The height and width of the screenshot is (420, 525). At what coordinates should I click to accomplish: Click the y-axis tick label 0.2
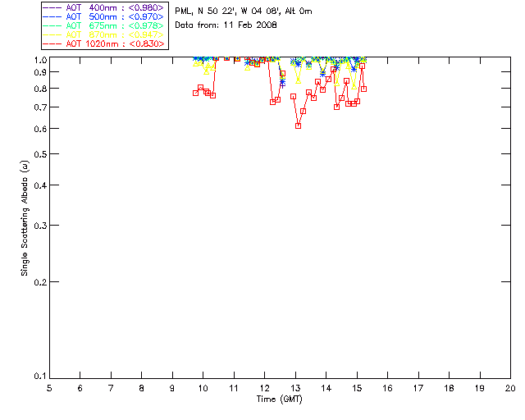click(x=40, y=282)
